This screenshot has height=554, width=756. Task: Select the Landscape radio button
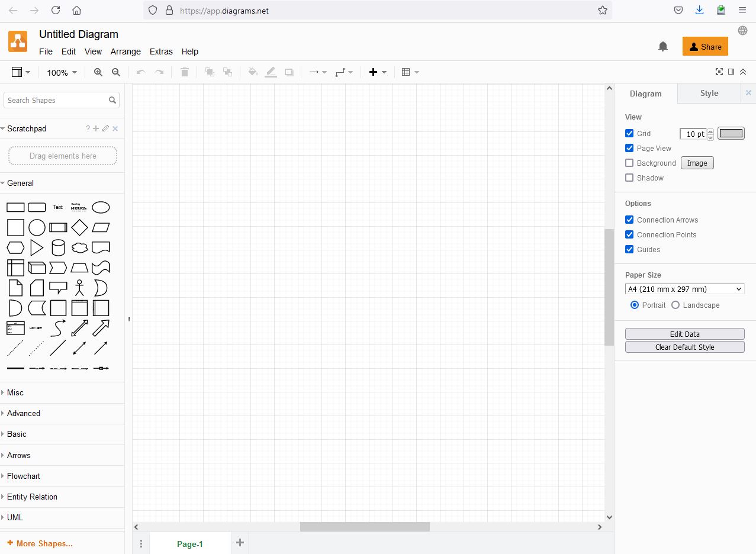[675, 305]
